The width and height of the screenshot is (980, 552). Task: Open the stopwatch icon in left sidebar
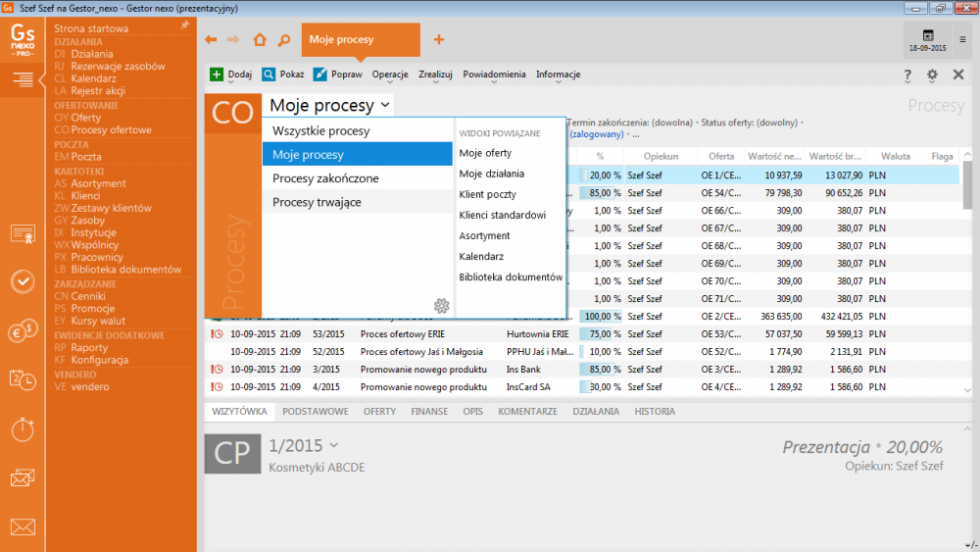(x=22, y=428)
